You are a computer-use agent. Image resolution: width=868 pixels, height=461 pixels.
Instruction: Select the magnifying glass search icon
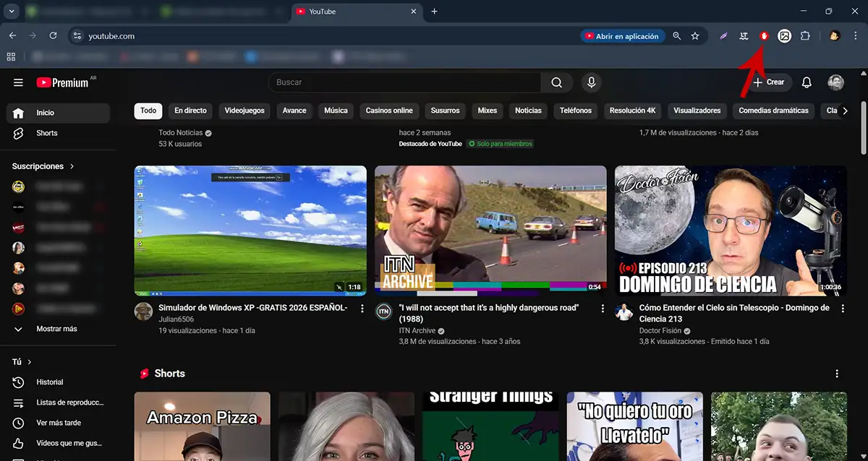[x=556, y=82]
